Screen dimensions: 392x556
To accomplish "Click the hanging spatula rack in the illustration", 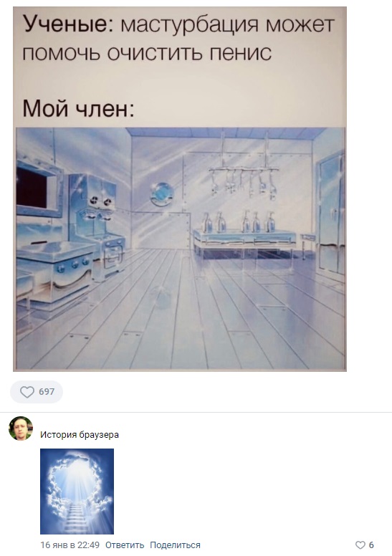I will point(244,183).
